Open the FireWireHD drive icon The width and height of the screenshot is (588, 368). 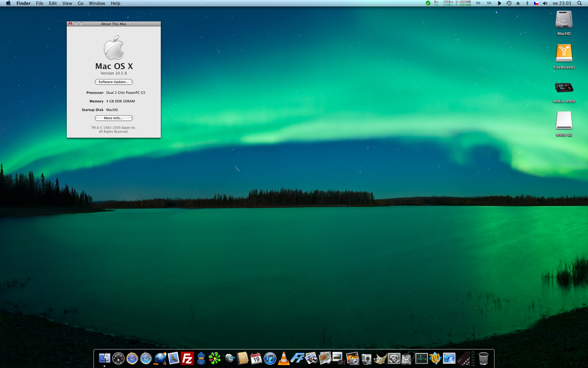[x=564, y=54]
